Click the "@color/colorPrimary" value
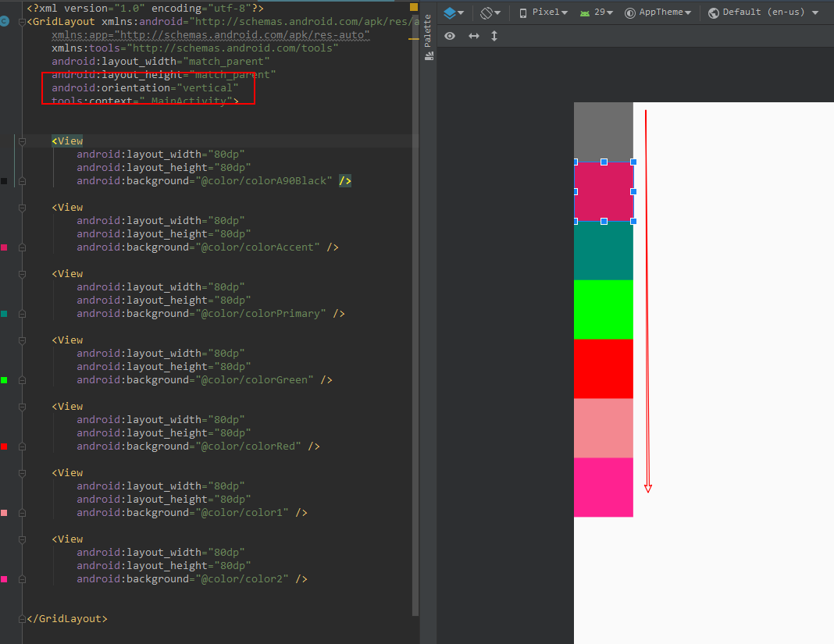The height and width of the screenshot is (644, 834). [x=261, y=314]
